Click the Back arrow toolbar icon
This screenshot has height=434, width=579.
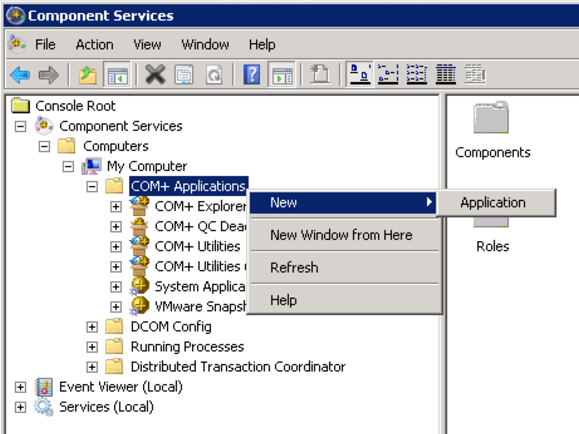pos(20,75)
